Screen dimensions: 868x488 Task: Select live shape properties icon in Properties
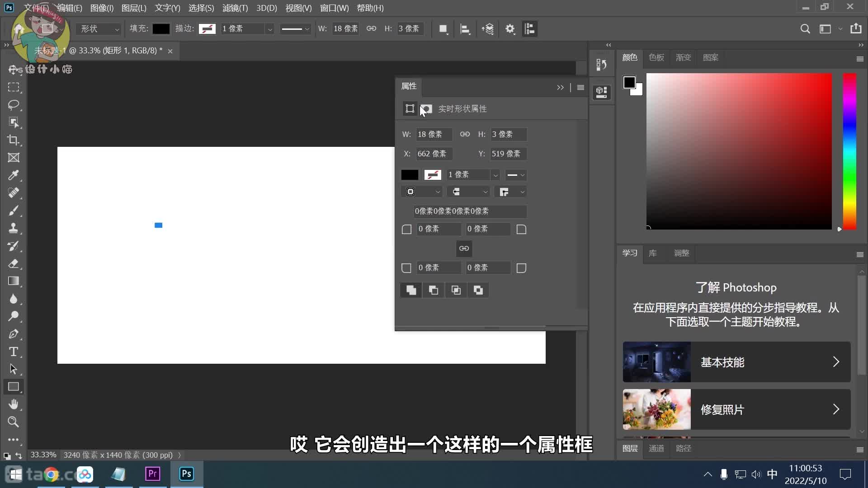(x=410, y=109)
